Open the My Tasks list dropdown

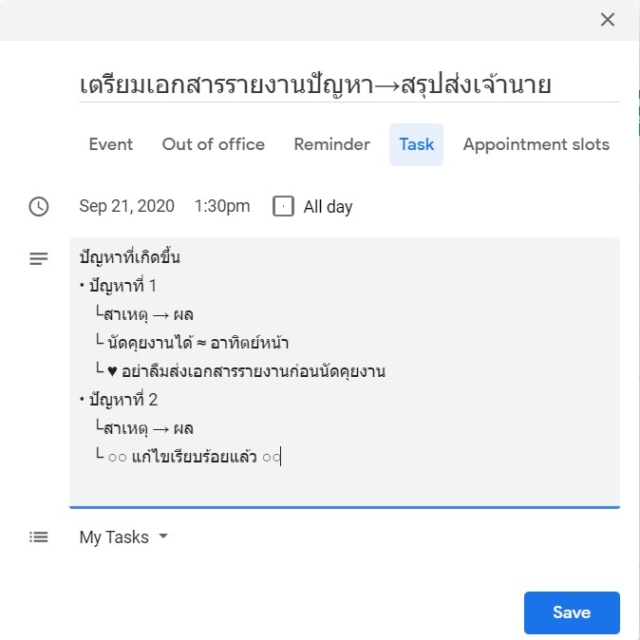click(x=124, y=537)
